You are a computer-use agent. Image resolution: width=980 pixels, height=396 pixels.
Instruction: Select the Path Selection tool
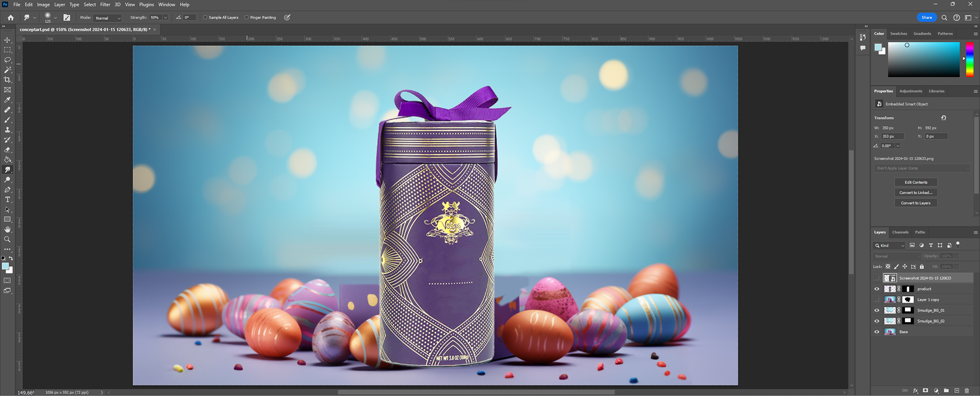pos(7,209)
